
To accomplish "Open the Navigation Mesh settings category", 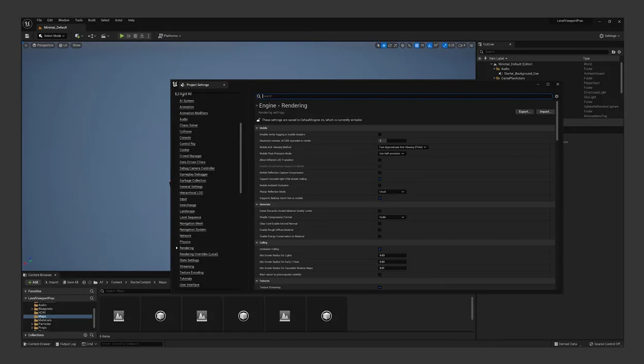I will click(x=191, y=223).
